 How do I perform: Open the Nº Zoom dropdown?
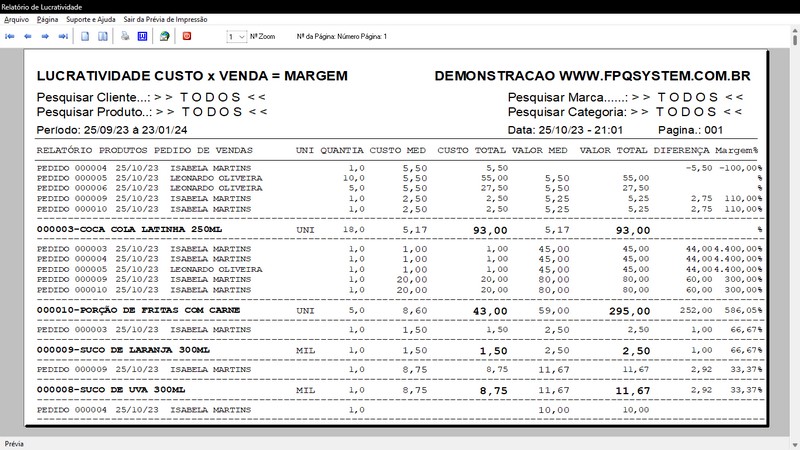click(237, 37)
